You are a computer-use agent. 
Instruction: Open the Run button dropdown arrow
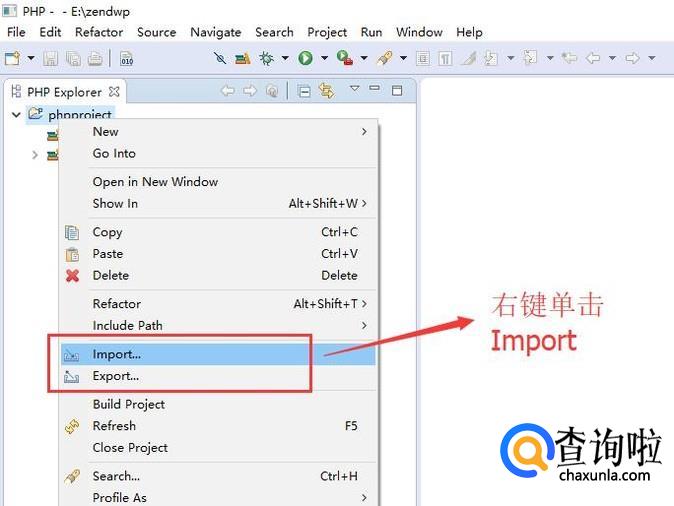click(x=323, y=59)
